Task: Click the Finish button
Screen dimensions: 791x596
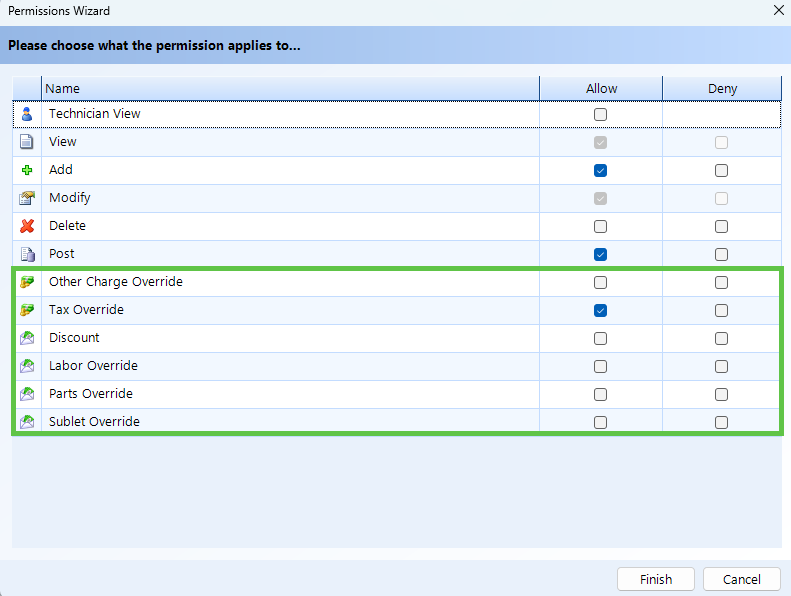Action: [656, 579]
